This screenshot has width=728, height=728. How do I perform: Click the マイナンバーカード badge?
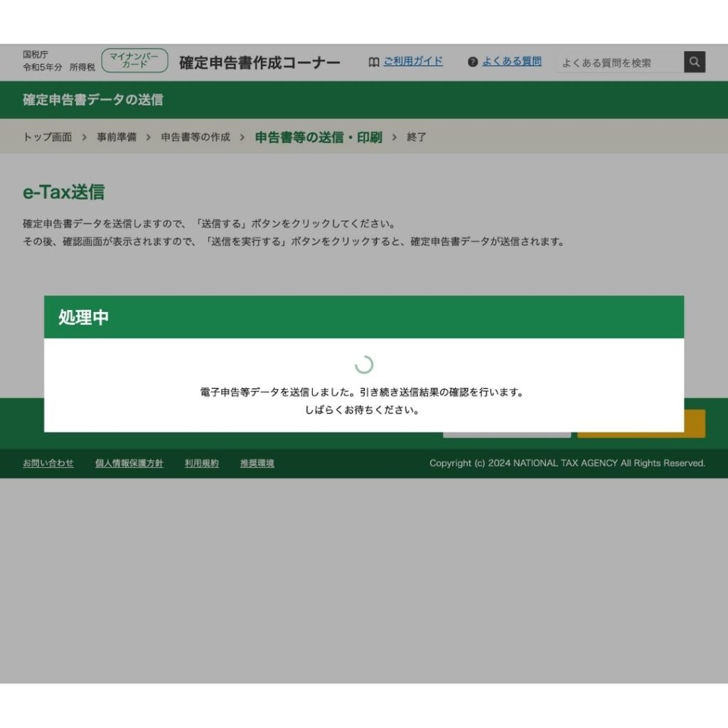[x=134, y=60]
